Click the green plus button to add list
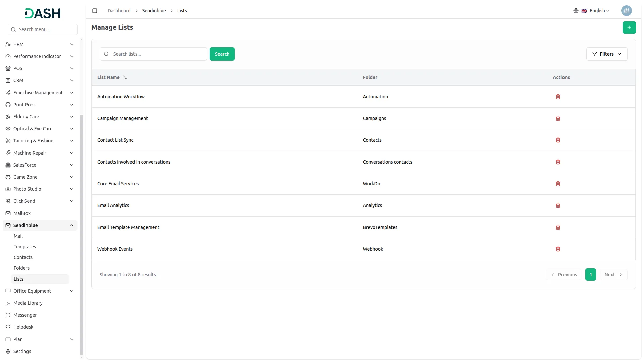The width and height of the screenshot is (644, 362). click(629, 27)
